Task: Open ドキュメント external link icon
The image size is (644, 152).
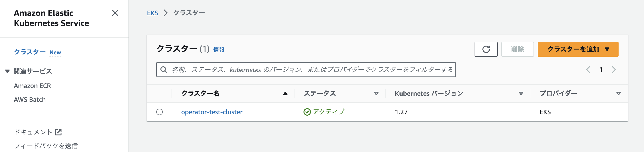Action: pos(58,132)
